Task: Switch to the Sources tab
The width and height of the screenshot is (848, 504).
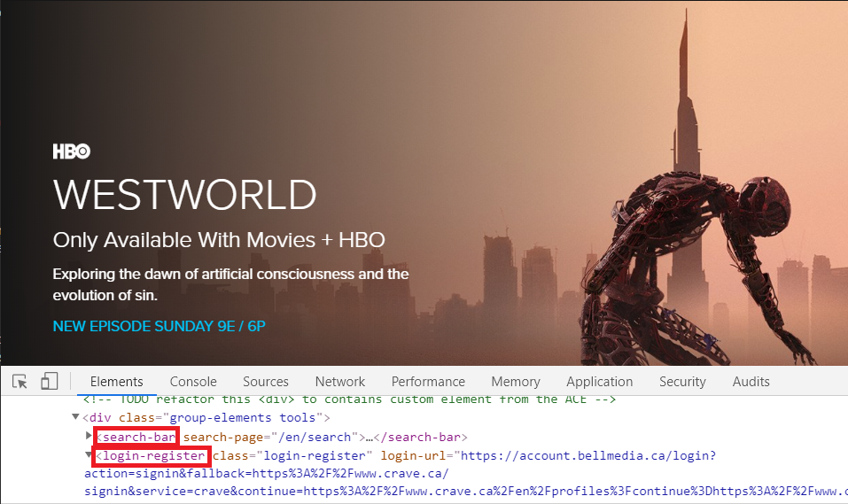Action: (266, 382)
